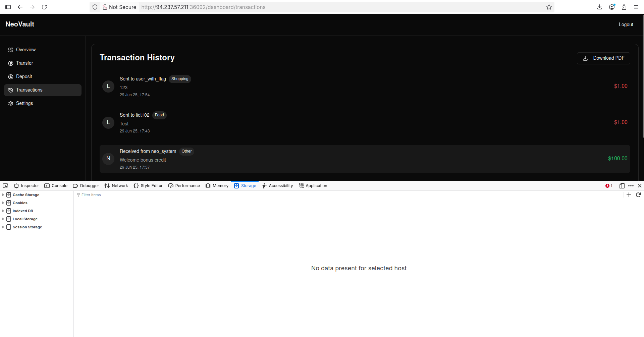
Task: Bookmark this page with the star icon
Action: point(549,7)
